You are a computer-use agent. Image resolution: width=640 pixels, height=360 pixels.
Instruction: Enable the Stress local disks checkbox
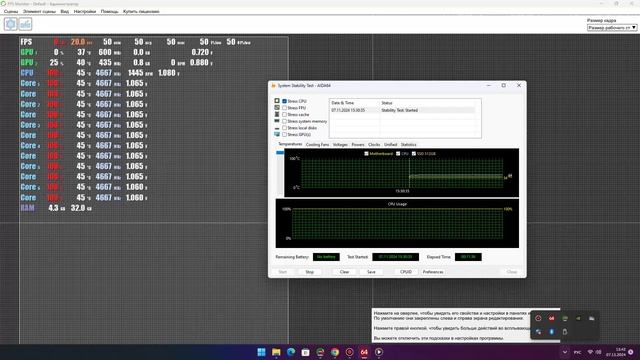point(284,128)
